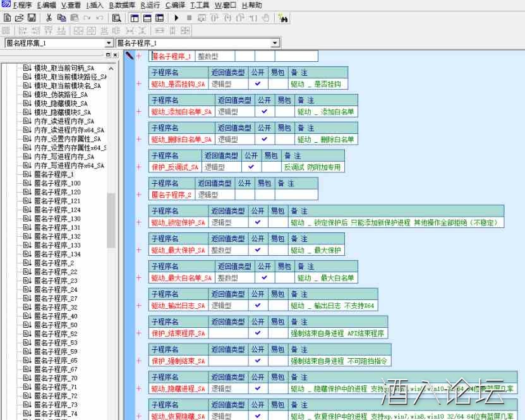This screenshot has width=525, height=420.
Task: Click the binoculars search icon
Action: pyautogui.click(x=282, y=18)
